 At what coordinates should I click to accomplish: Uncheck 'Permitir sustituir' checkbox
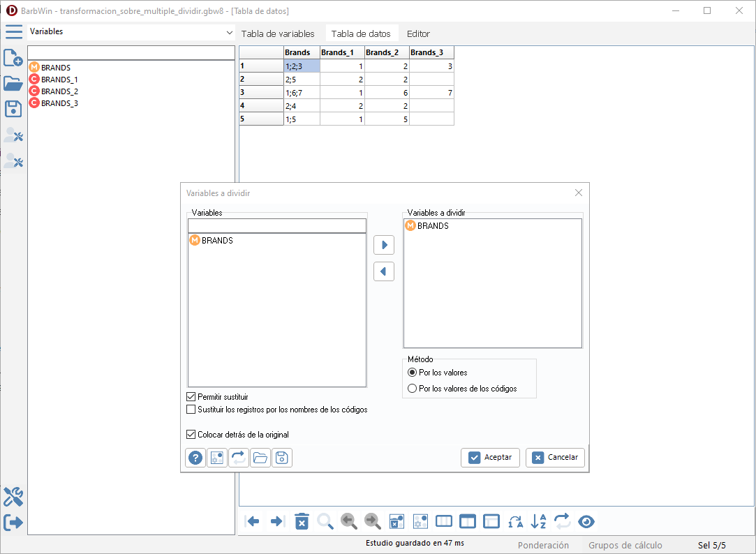click(191, 396)
